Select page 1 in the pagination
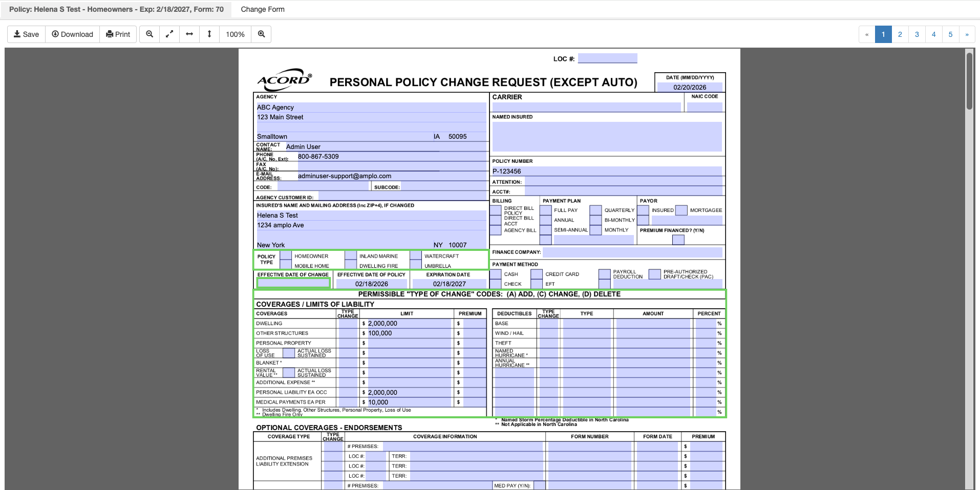Image resolution: width=980 pixels, height=490 pixels. (883, 34)
